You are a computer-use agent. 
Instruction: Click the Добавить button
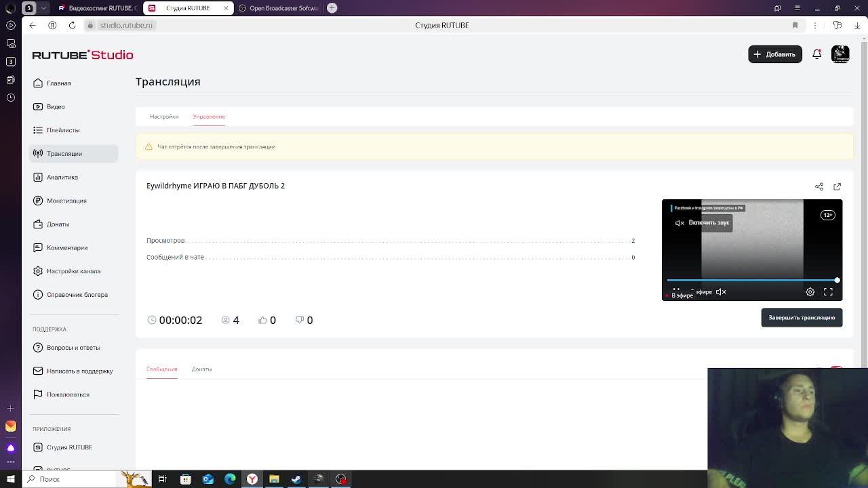point(775,54)
